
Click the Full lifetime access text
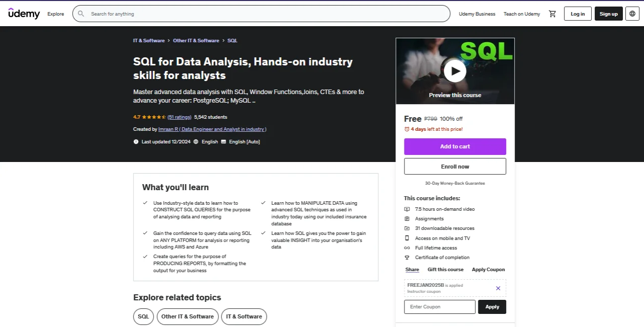pyautogui.click(x=436, y=248)
